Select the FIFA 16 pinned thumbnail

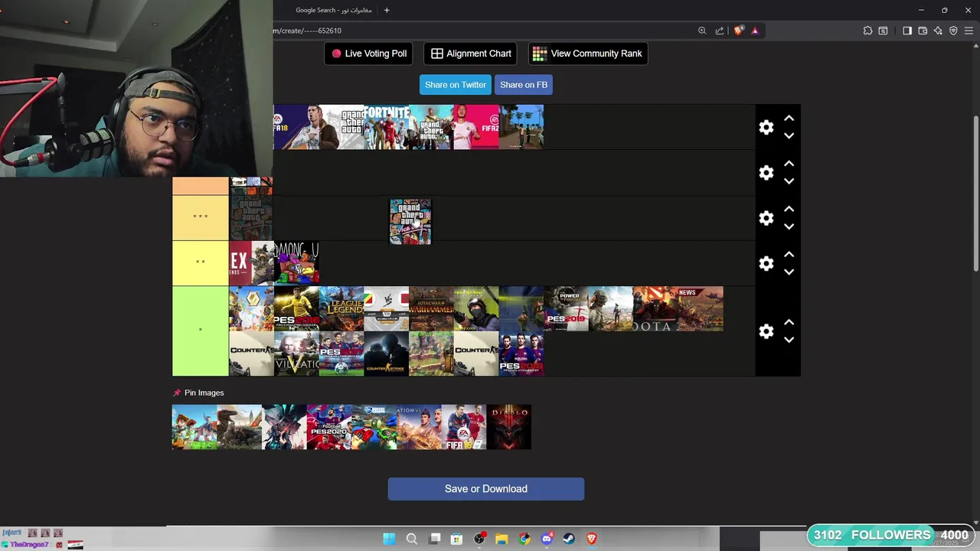click(464, 427)
